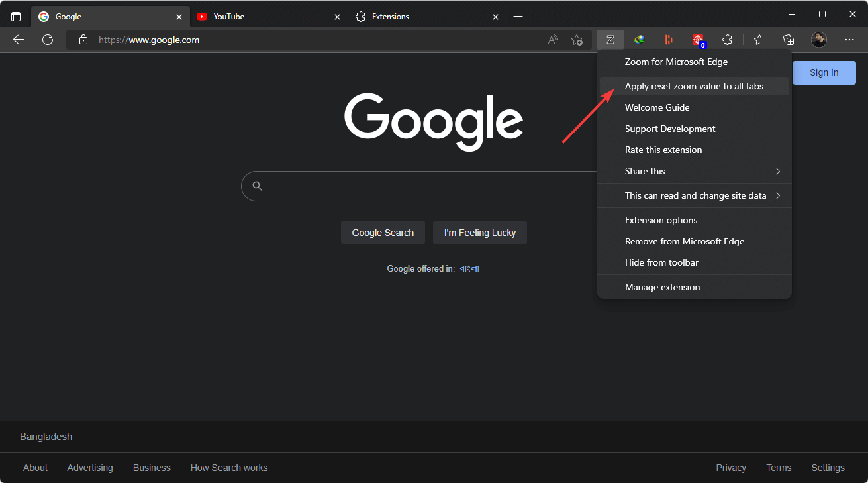Open the About footer link
The width and height of the screenshot is (868, 483).
coord(35,468)
